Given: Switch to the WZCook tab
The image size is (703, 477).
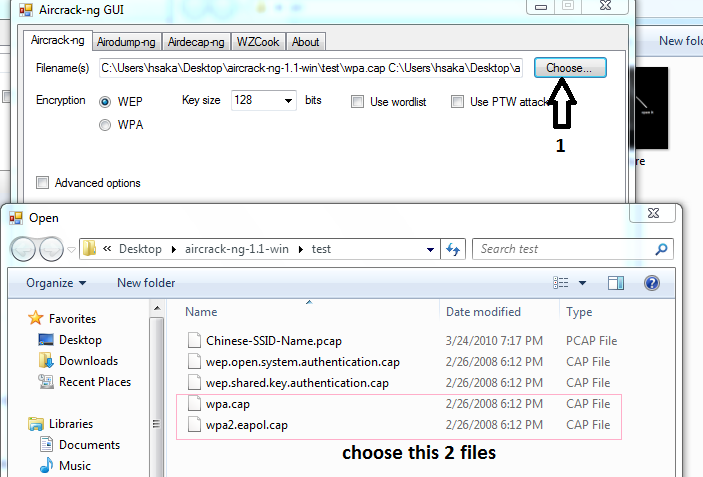Looking at the screenshot, I should pyautogui.click(x=258, y=42).
